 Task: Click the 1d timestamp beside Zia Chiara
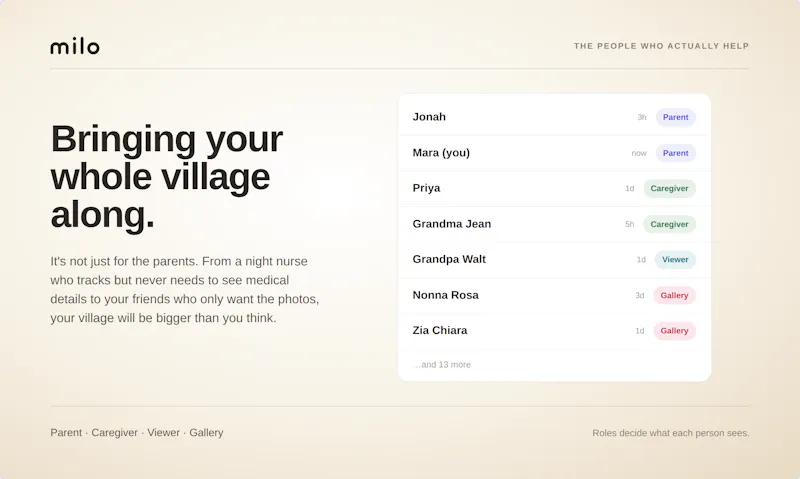click(x=640, y=331)
